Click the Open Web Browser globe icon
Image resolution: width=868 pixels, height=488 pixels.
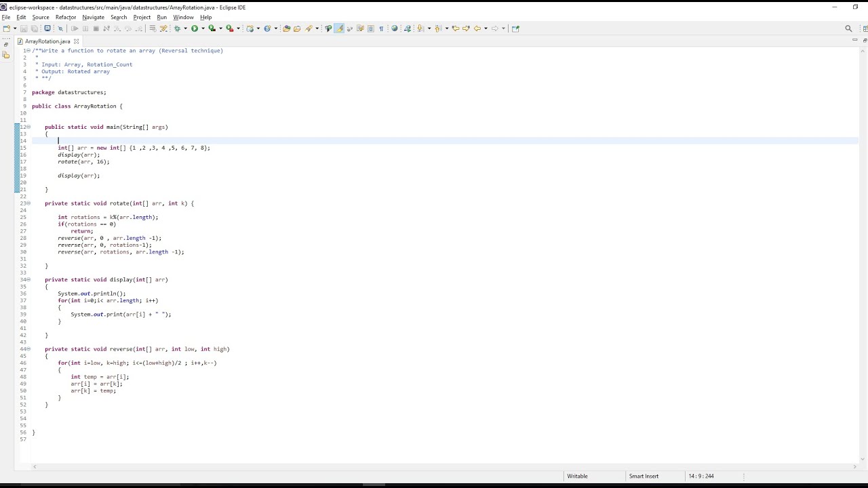click(395, 28)
